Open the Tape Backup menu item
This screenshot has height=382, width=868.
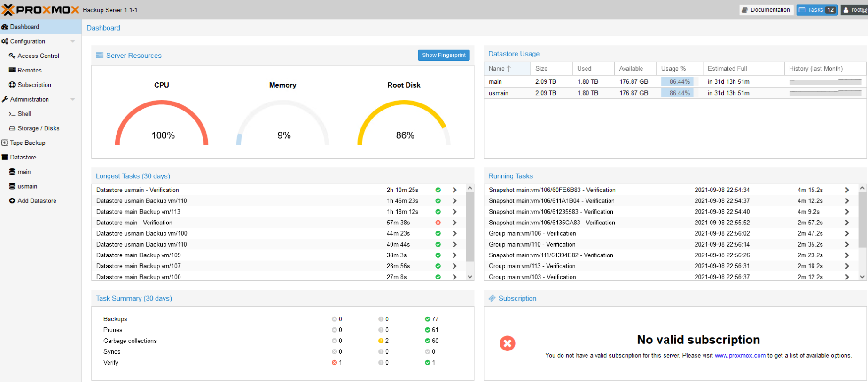coord(41,143)
